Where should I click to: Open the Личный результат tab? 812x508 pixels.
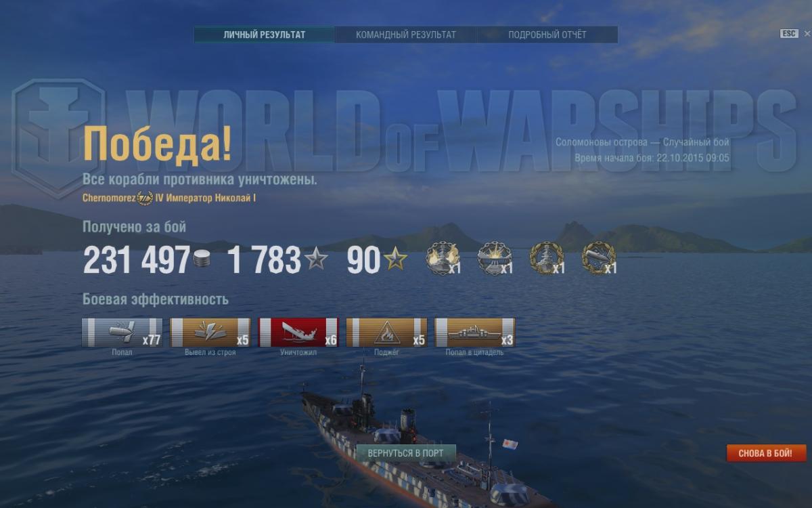265,35
